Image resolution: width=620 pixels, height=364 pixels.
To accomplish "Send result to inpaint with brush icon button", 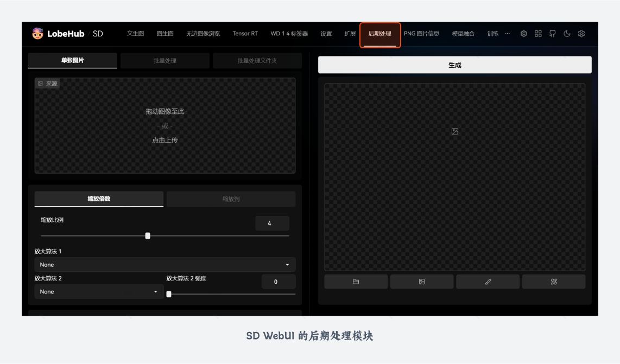I will point(488,282).
